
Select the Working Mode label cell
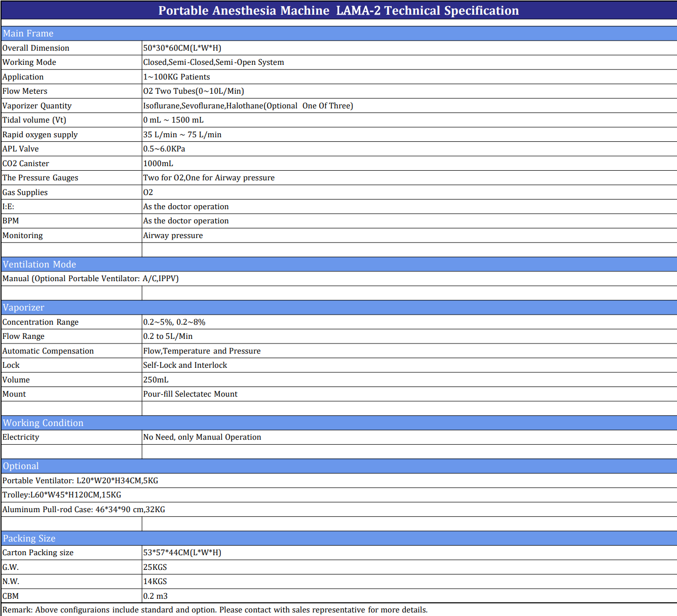[29, 62]
